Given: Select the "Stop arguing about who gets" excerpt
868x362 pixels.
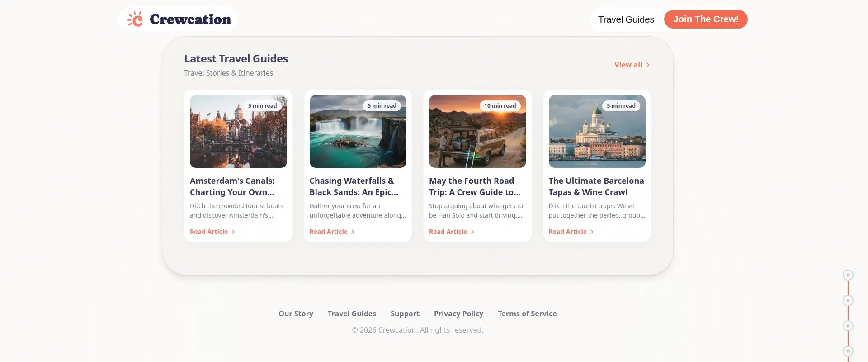Looking at the screenshot, I should [476, 210].
